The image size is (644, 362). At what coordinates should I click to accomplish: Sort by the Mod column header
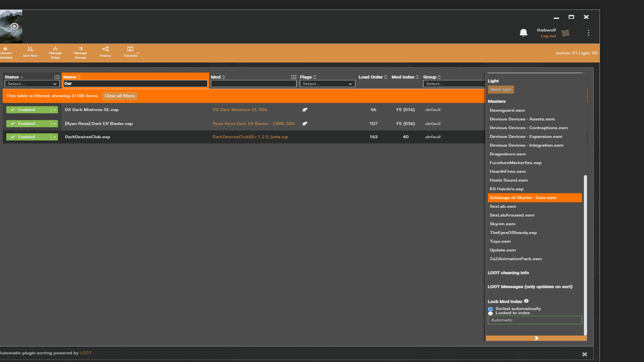click(218, 77)
